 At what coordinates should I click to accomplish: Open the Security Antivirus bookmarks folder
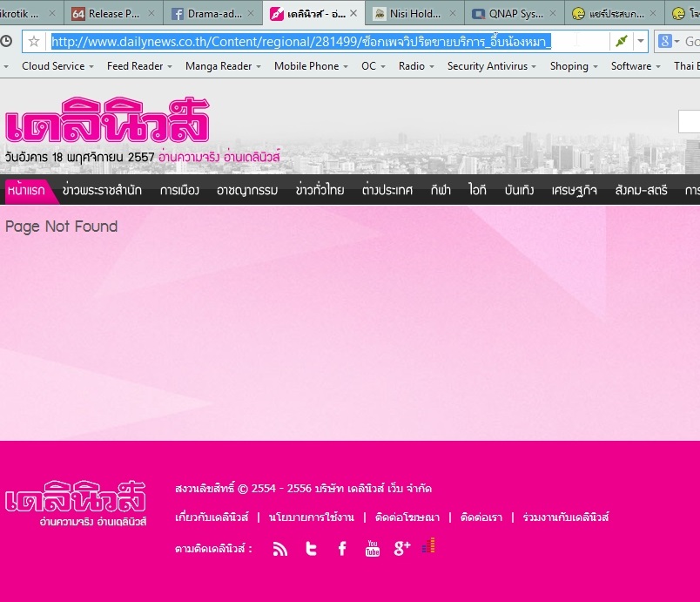pyautogui.click(x=492, y=66)
